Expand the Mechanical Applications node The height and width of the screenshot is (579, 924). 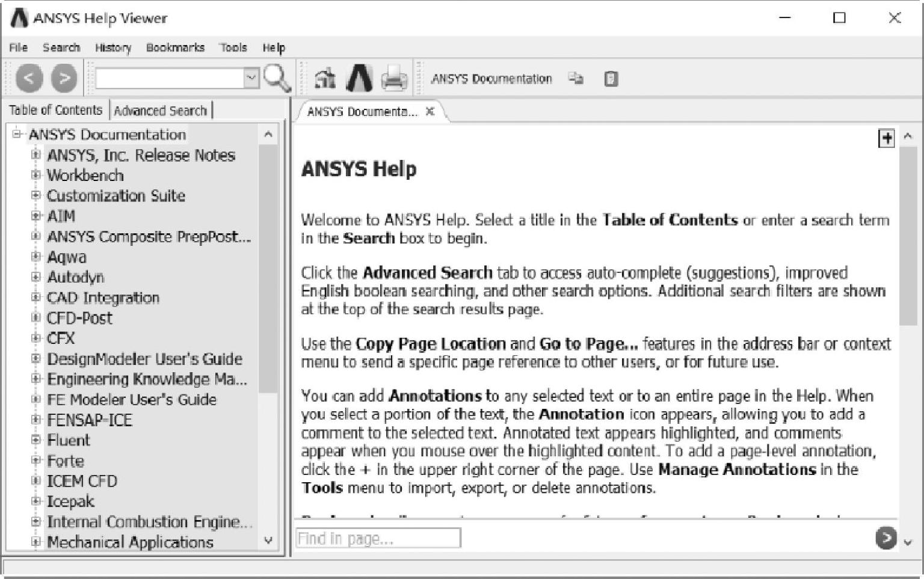(35, 542)
